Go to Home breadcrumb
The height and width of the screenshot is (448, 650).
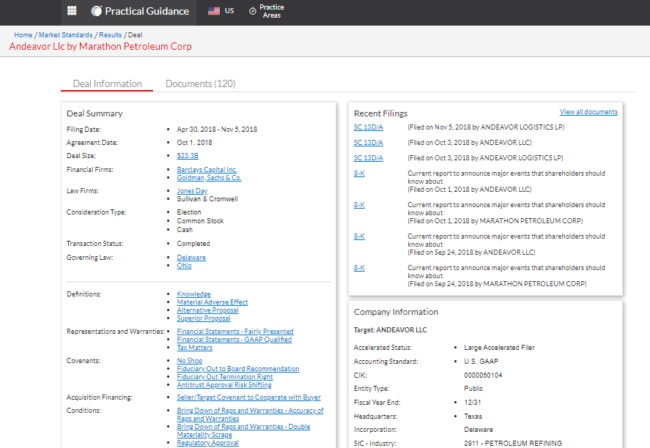click(x=23, y=35)
